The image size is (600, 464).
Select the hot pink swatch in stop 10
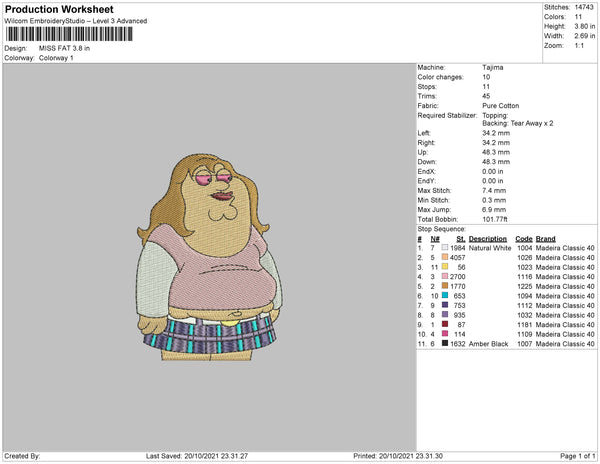444,334
